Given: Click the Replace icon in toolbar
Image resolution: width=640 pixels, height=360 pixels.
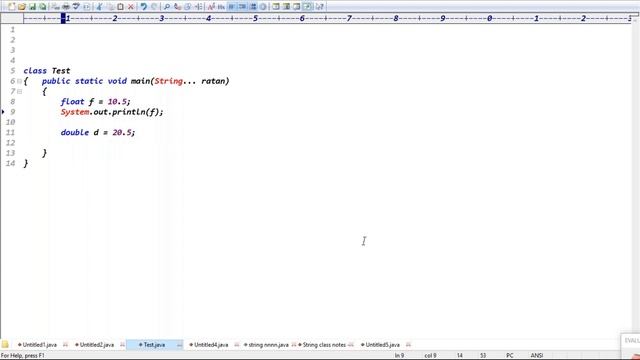Looking at the screenshot, I should coord(177,7).
